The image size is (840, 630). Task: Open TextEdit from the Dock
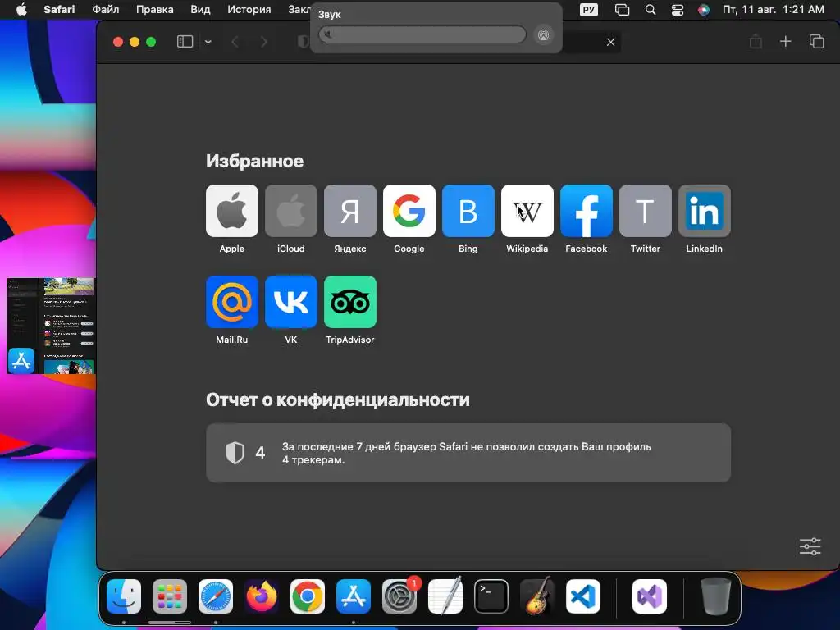[x=445, y=596]
